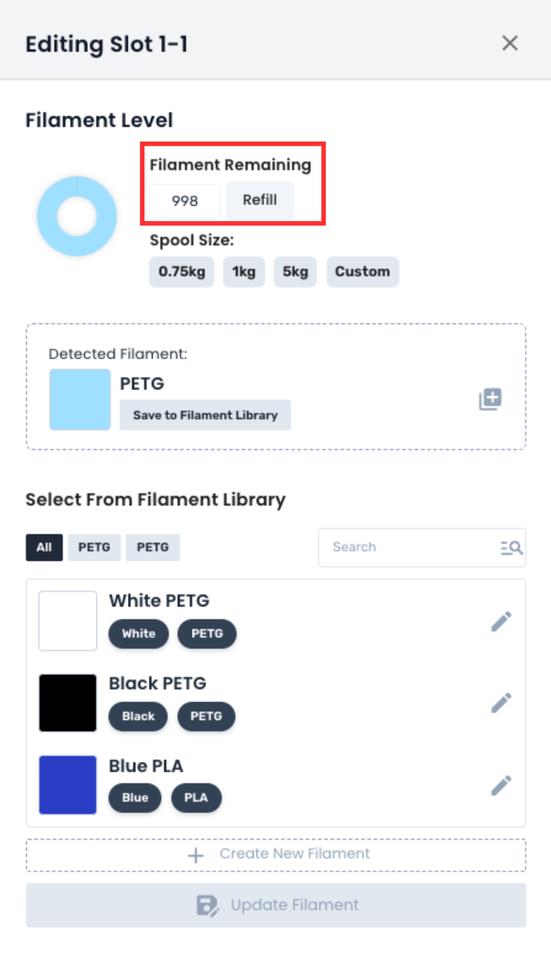Select the 1kg spool size
The width and height of the screenshot is (551, 980).
[244, 272]
